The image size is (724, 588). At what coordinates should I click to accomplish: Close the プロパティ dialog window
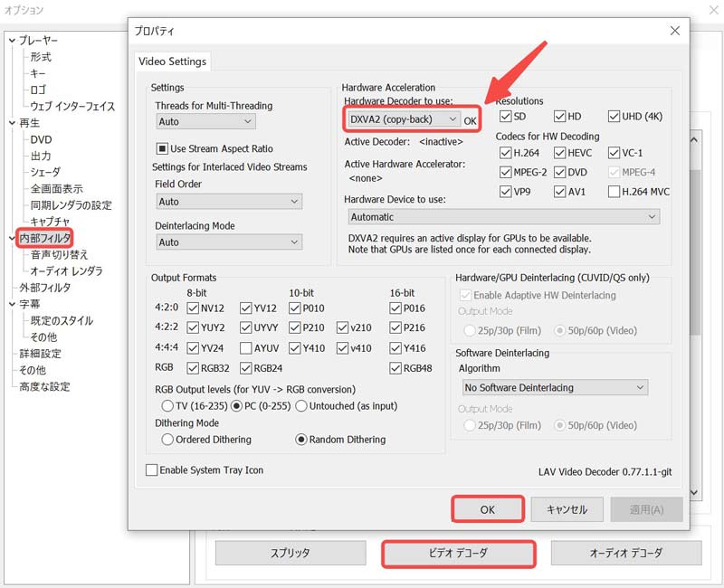click(674, 31)
